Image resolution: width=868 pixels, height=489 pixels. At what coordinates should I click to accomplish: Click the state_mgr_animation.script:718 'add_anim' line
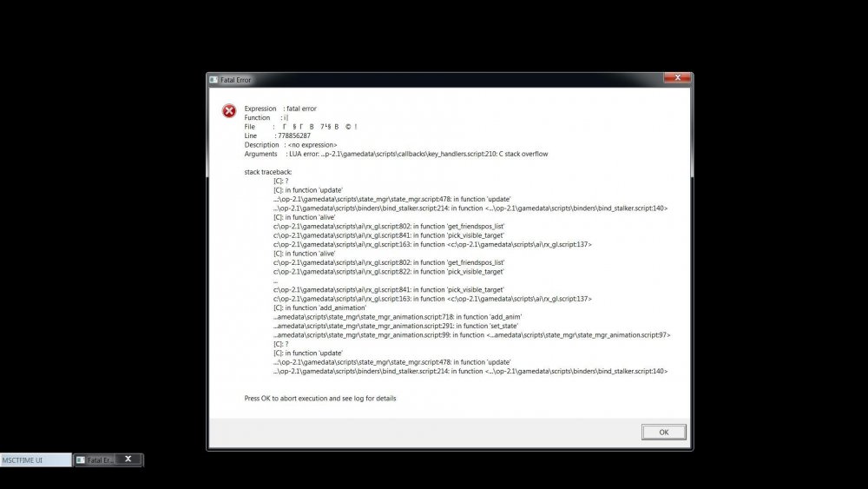pos(398,317)
